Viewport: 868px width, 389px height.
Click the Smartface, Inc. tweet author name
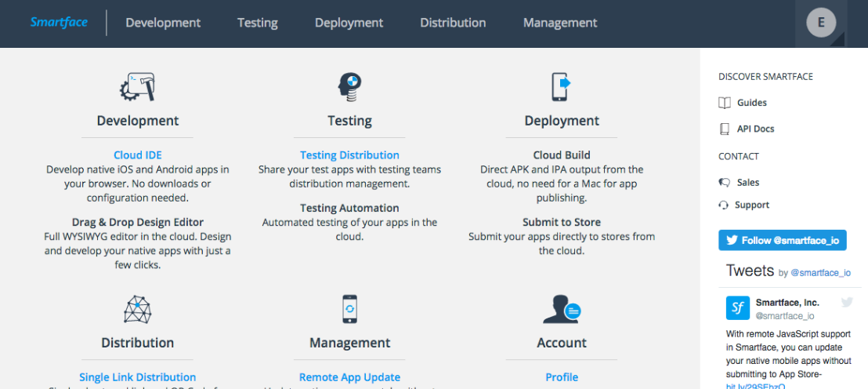pos(787,303)
